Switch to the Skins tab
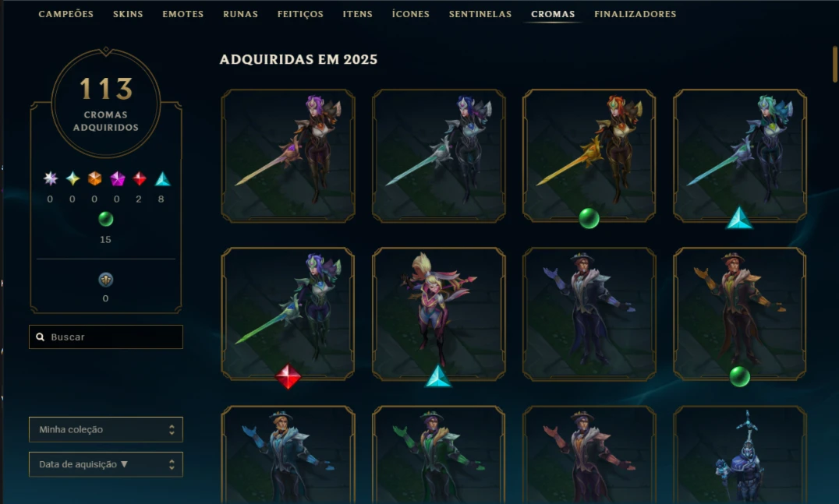The width and height of the screenshot is (839, 504). click(x=128, y=14)
